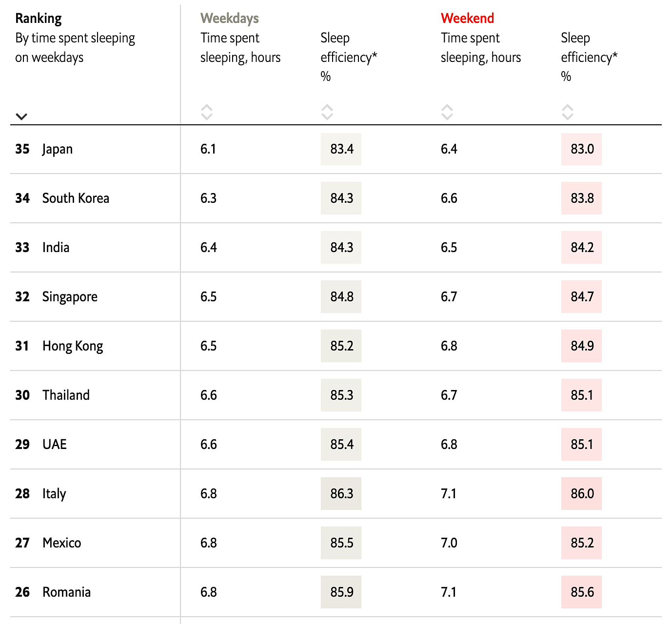Select the Japan row name
The image size is (672, 624).
pyautogui.click(x=58, y=149)
